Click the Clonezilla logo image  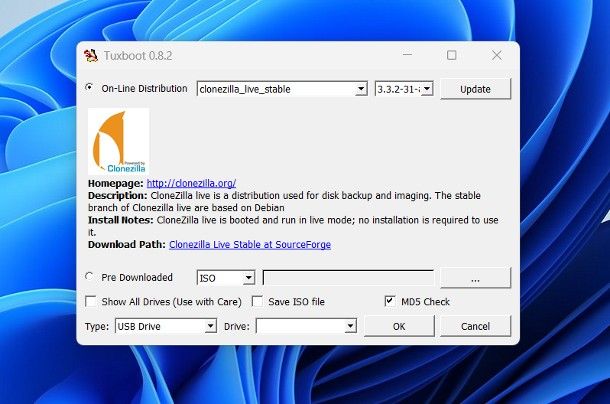tap(118, 141)
